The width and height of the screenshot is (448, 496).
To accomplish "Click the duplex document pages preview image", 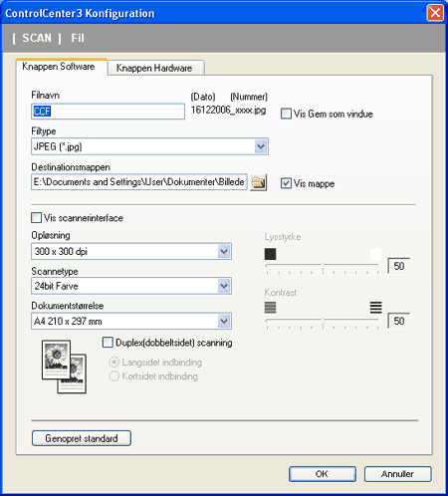I will coord(64,367).
